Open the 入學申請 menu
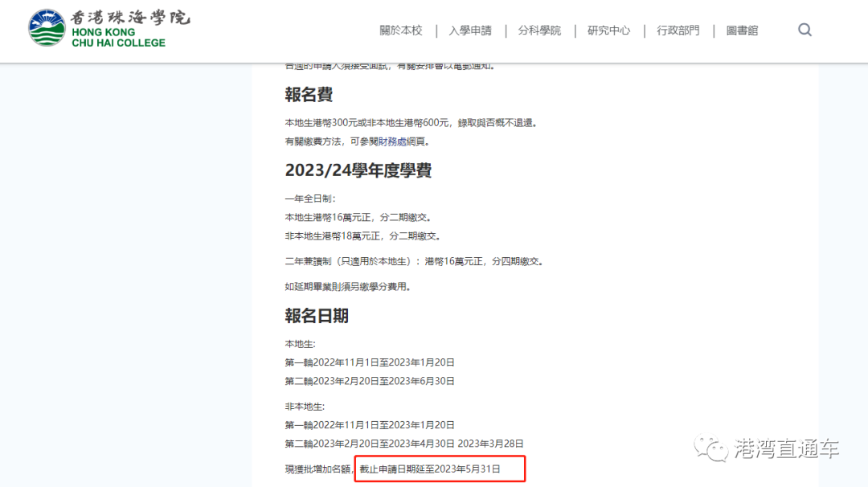 pos(470,31)
